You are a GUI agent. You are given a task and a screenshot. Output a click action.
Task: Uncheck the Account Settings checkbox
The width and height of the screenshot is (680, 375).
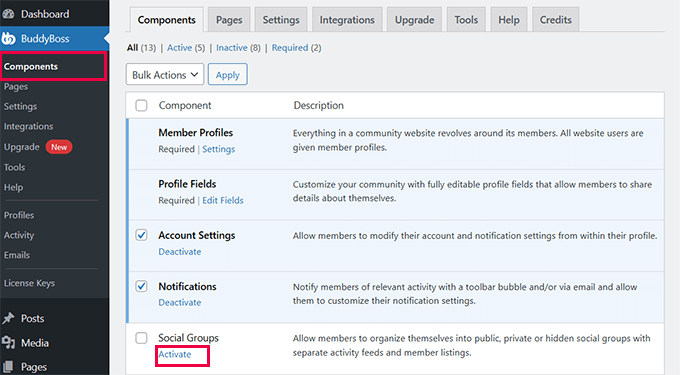pos(141,235)
